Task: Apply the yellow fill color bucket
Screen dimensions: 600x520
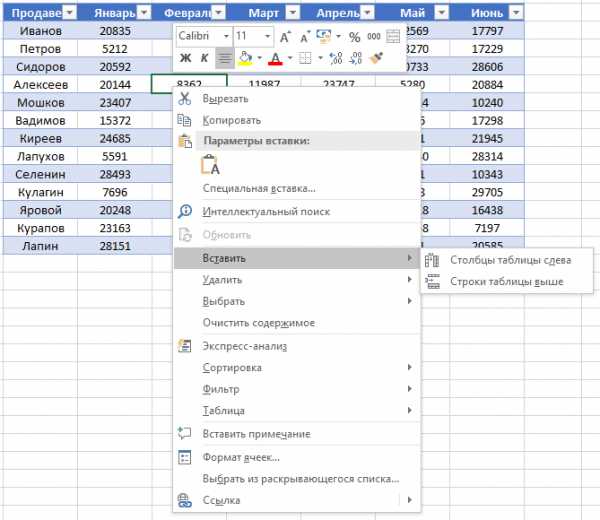Action: [245, 58]
